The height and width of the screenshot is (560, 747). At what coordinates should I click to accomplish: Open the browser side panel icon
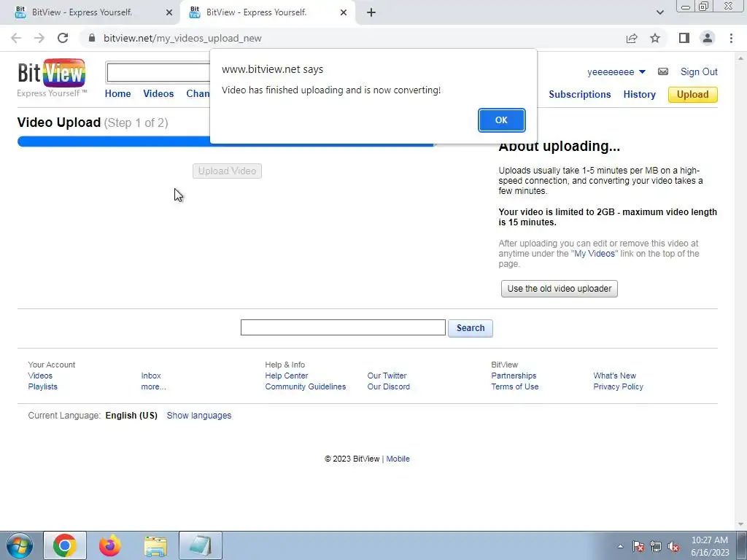[x=684, y=38]
